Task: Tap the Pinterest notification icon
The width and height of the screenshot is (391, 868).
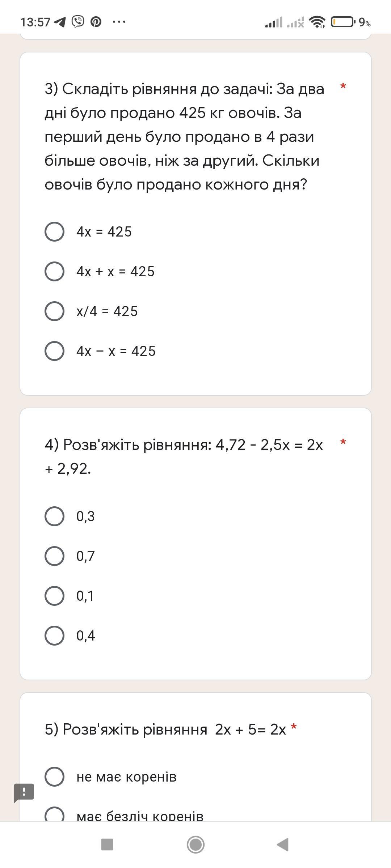Action: tap(96, 22)
